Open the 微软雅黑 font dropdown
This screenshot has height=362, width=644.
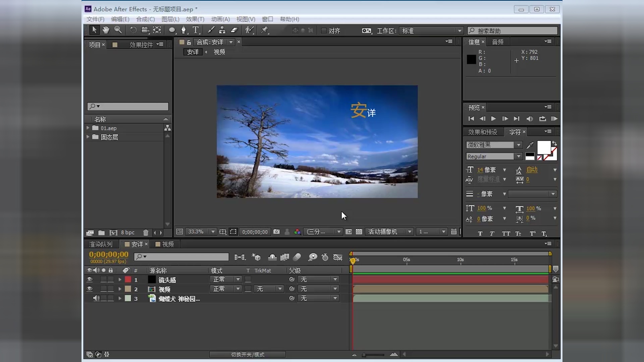494,145
